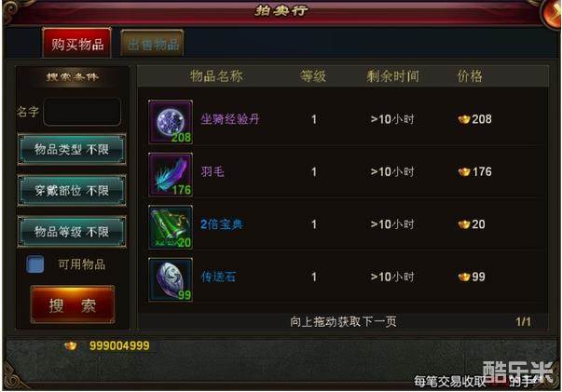This screenshot has width=562, height=392.
Task: Click the gold ingot icon beside price 208
Action: pos(464,119)
